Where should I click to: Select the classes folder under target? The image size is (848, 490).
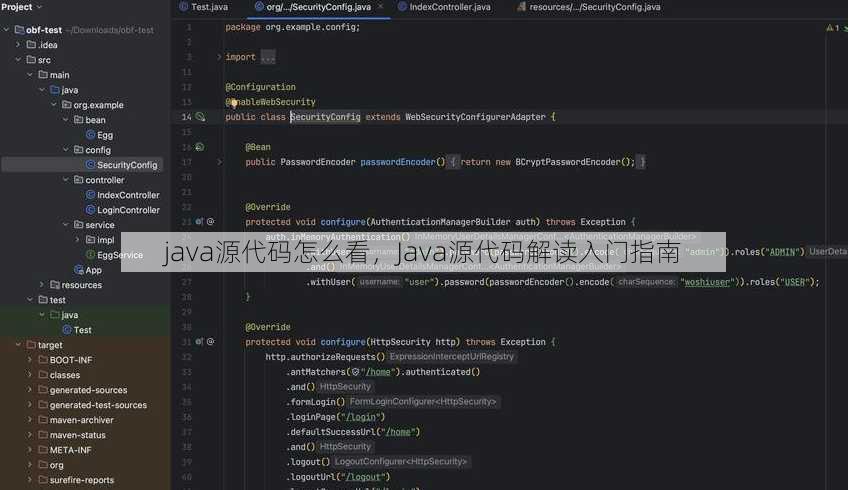coord(64,375)
